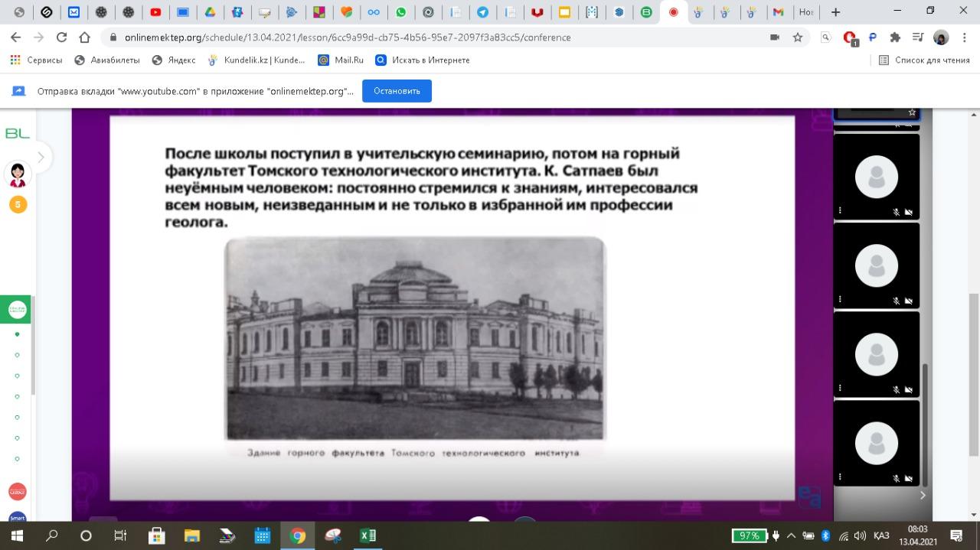The height and width of the screenshot is (550, 980).
Task: Expand the participants panel bottom arrow
Action: point(923,495)
